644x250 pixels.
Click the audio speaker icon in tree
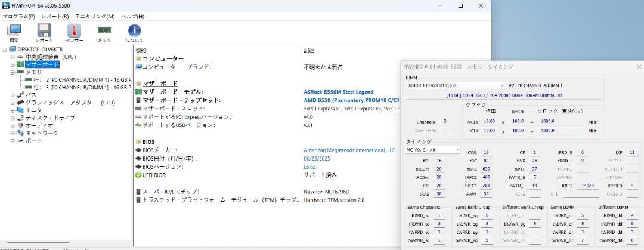point(20,125)
